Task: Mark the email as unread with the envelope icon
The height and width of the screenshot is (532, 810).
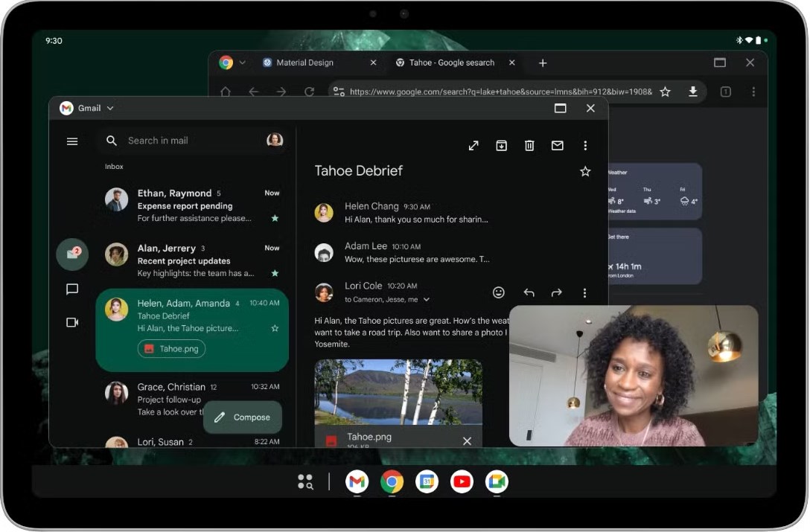Action: (557, 146)
